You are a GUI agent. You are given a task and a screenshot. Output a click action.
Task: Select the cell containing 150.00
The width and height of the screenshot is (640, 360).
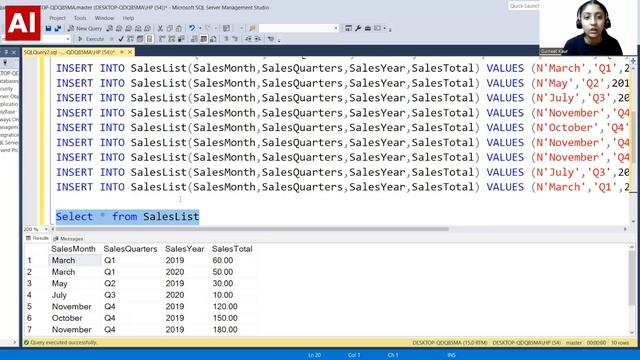pyautogui.click(x=233, y=318)
